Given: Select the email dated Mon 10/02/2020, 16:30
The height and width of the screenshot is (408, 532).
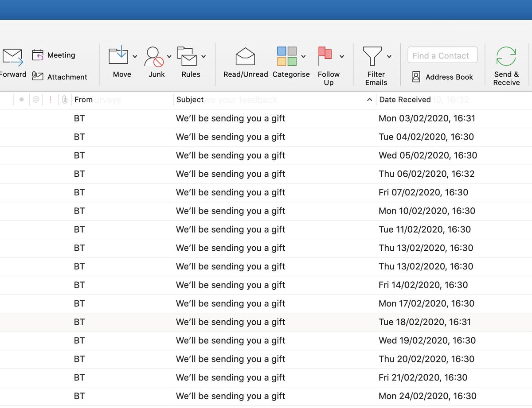Looking at the screenshot, I should 266,211.
